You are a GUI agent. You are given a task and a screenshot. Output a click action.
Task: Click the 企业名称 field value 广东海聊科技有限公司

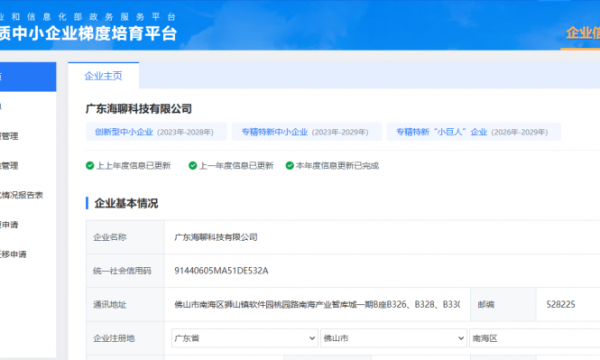(216, 237)
